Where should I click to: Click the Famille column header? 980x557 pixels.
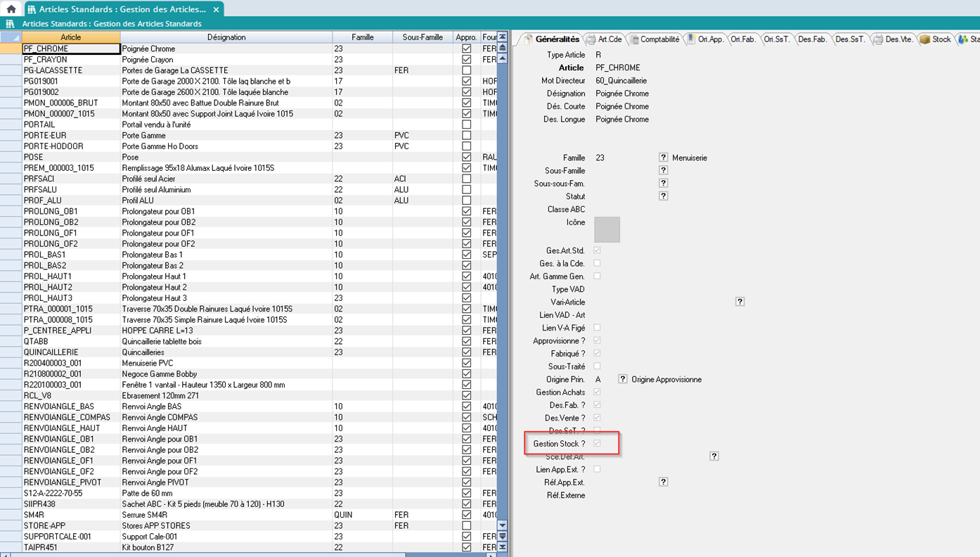tap(362, 37)
